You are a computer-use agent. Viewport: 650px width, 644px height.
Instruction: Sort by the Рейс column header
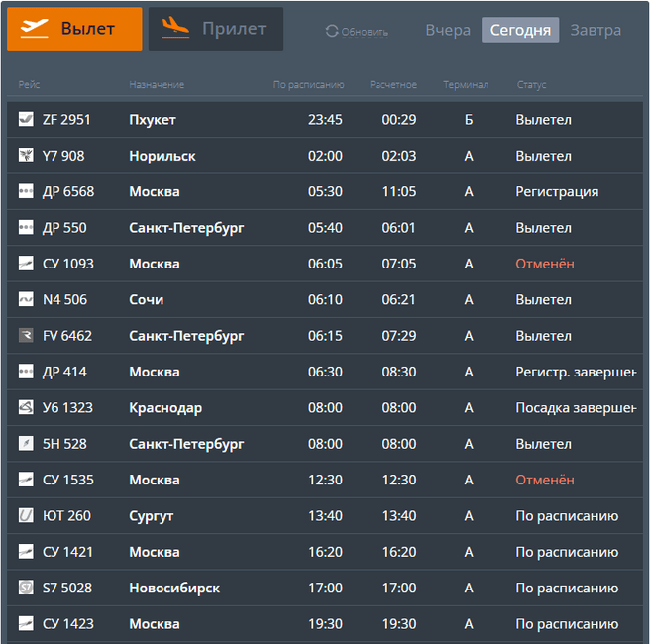click(x=29, y=85)
